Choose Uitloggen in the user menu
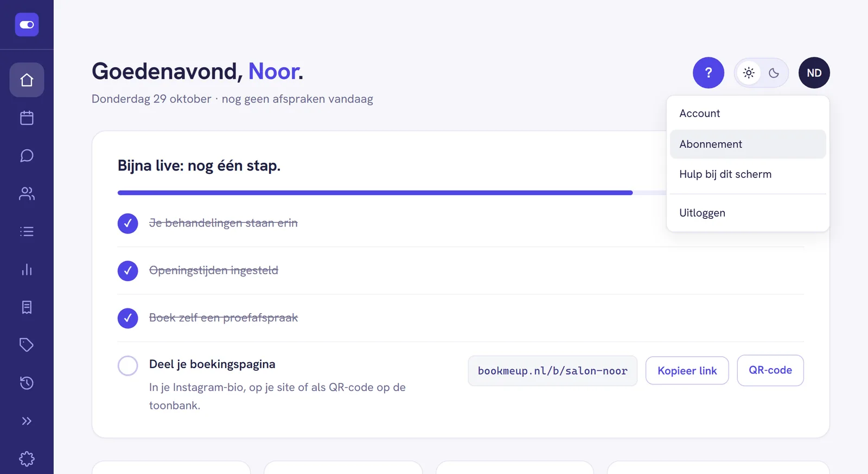868x474 pixels. (748, 213)
